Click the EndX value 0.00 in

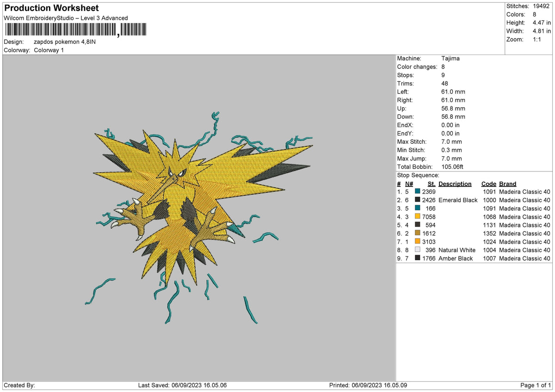click(450, 125)
